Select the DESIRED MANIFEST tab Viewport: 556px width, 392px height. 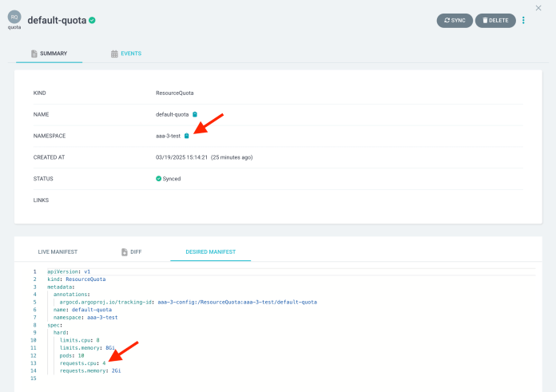(210, 251)
